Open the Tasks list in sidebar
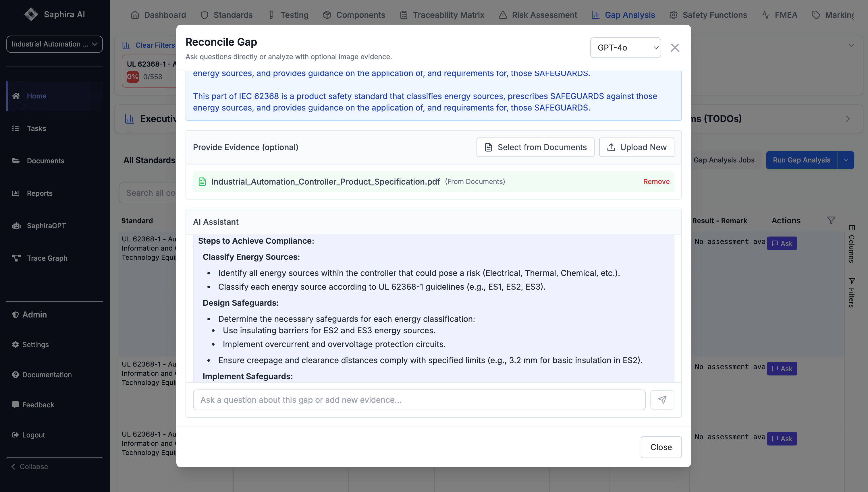This screenshot has width=868, height=492. coord(36,128)
